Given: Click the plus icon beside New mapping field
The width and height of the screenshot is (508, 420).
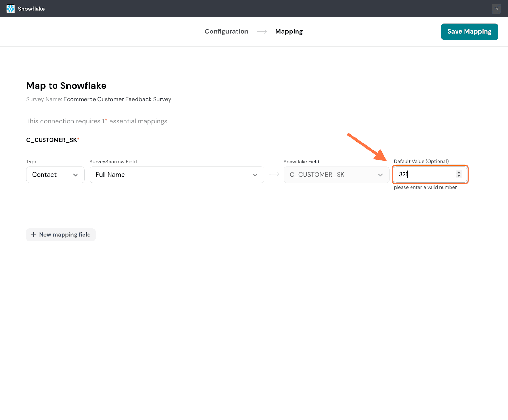Looking at the screenshot, I should pyautogui.click(x=34, y=235).
